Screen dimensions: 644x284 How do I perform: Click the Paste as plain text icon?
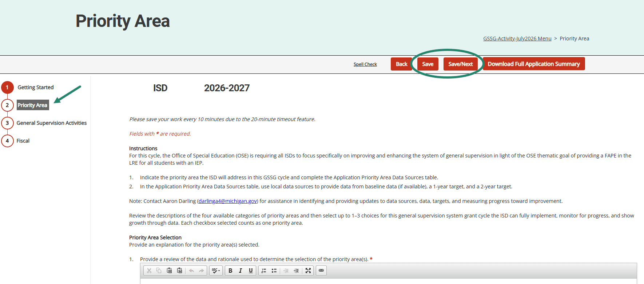(x=169, y=271)
